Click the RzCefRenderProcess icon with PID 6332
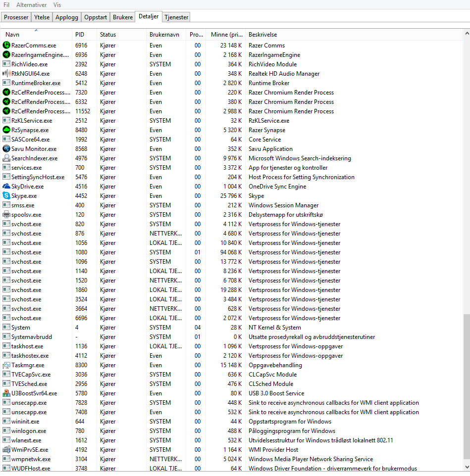The image size is (470, 476). (6, 102)
